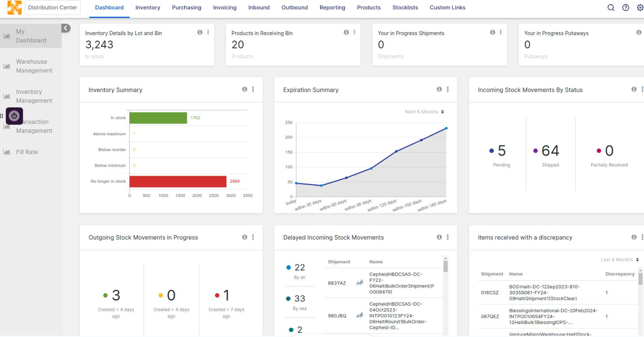Open the global search magnifier icon
The image size is (644, 337).
611,8
